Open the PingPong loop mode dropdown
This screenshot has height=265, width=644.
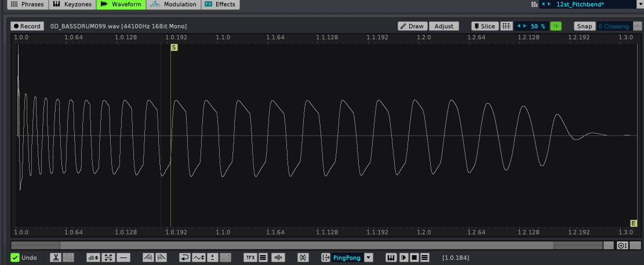(x=368, y=257)
